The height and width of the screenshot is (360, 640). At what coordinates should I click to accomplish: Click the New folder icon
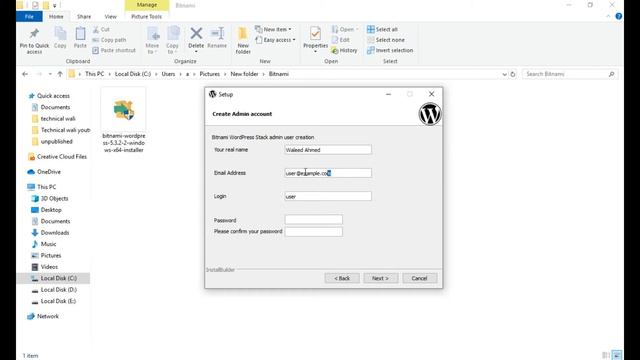click(243, 33)
